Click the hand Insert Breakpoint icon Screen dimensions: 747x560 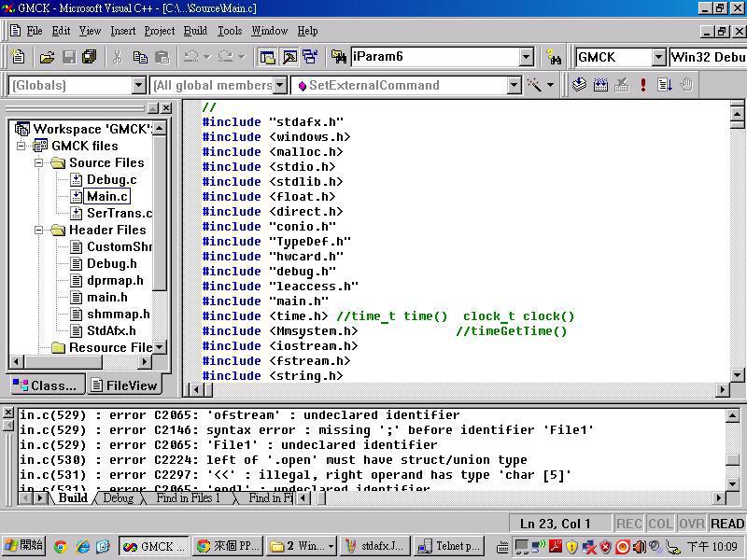[x=686, y=85]
